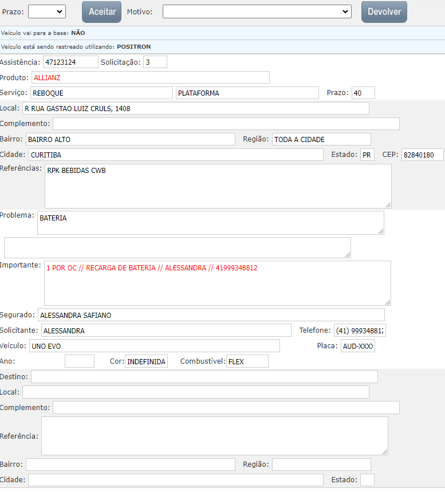Viewport: 445px width, 504px height.
Task: Click the CEP field
Action: (422, 155)
